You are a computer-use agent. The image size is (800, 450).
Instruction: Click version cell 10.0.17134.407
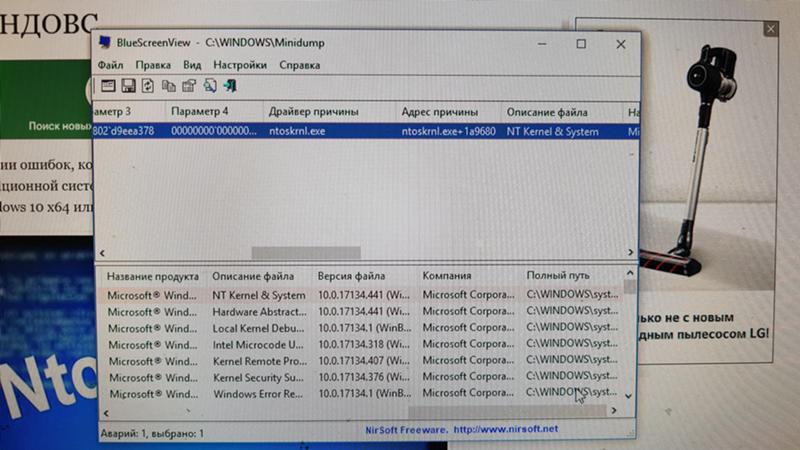click(x=364, y=360)
